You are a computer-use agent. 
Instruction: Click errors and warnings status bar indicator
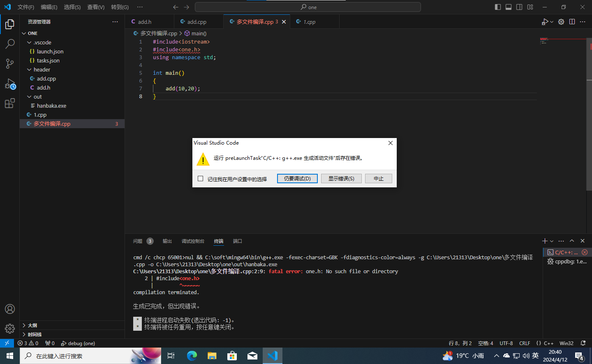coord(28,343)
